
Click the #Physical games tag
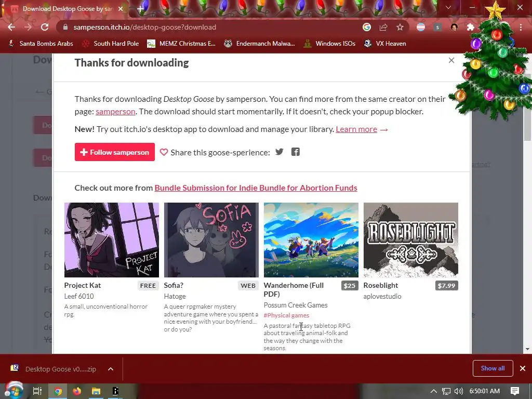pos(286,315)
